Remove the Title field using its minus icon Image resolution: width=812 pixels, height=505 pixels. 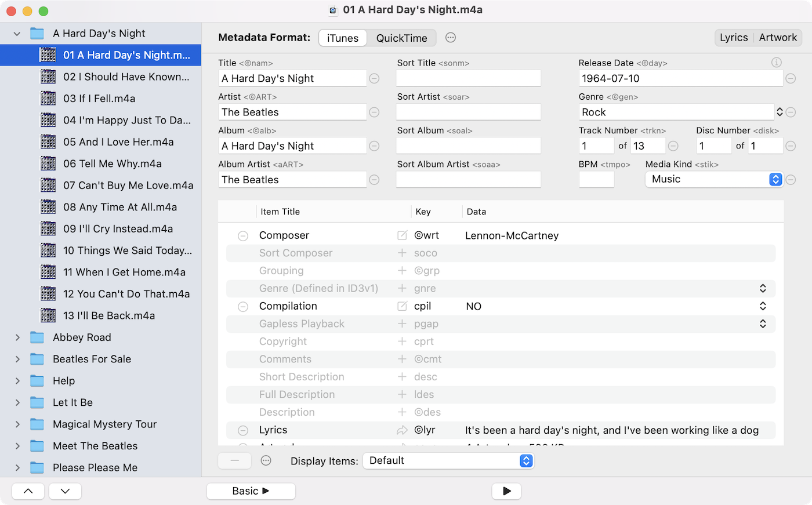375,78
